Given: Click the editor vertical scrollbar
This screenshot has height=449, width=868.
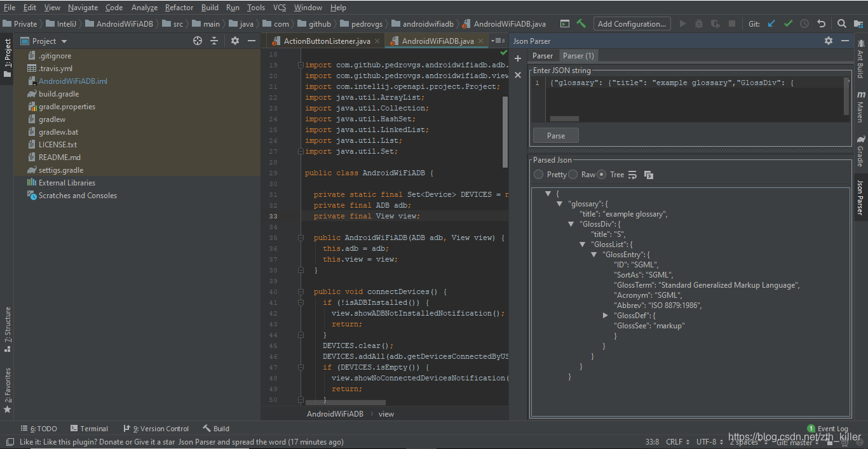Looking at the screenshot, I should (x=506, y=132).
